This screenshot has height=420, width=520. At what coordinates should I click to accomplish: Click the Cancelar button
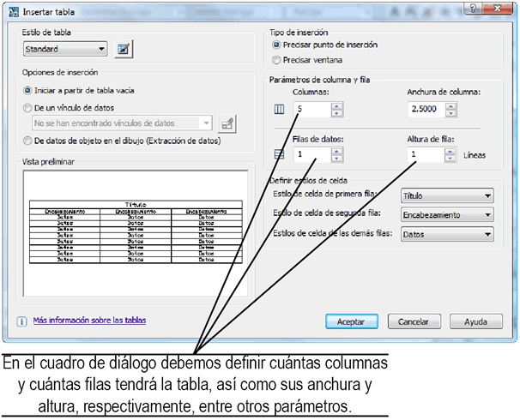pos(414,321)
